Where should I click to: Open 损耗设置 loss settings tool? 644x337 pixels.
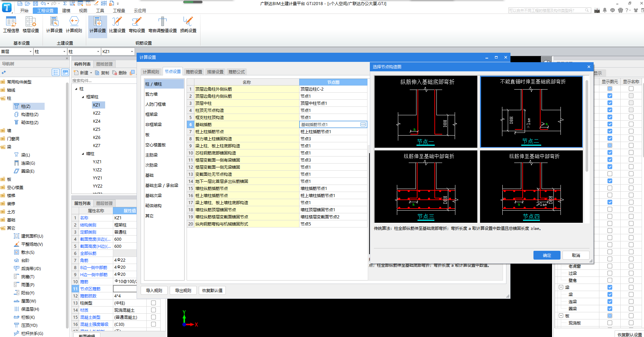point(188,24)
